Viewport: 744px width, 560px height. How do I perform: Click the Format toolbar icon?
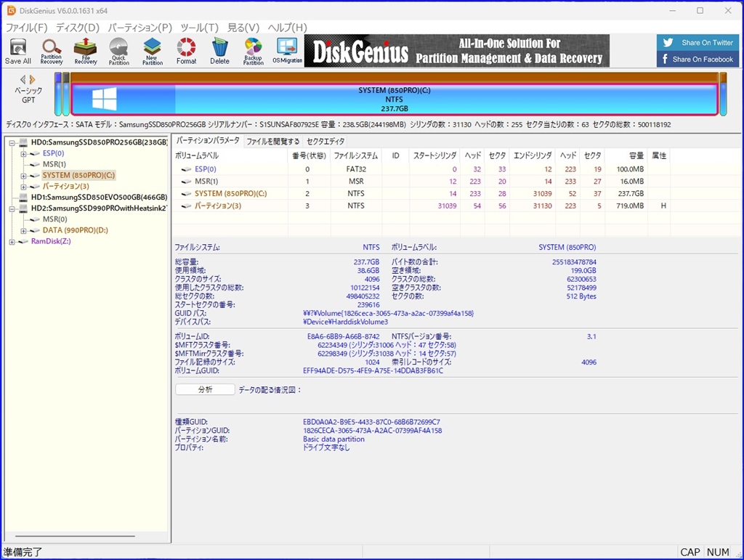pos(186,51)
